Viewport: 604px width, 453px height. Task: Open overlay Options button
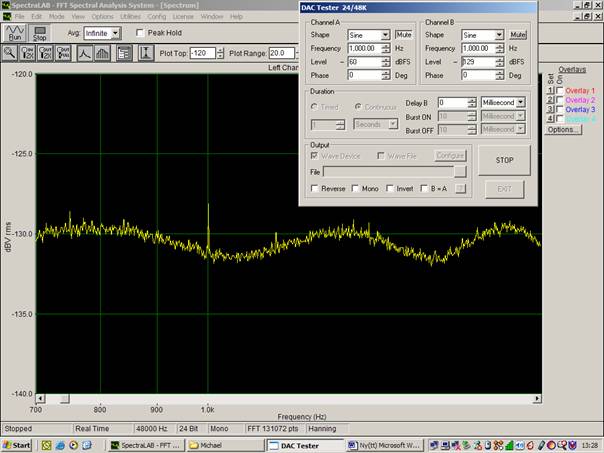tap(563, 130)
